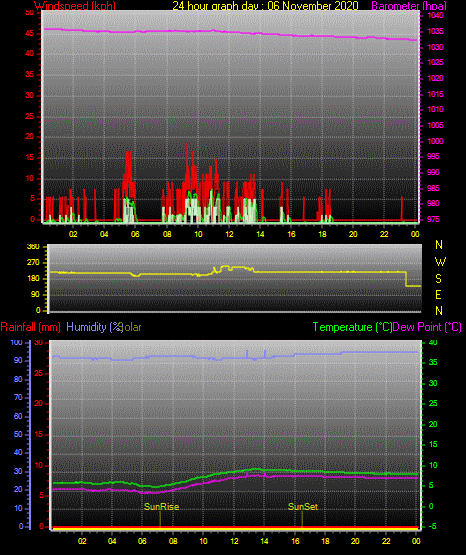The image size is (466, 555).
Task: Select the 995 barometer axis value
Action: click(433, 156)
